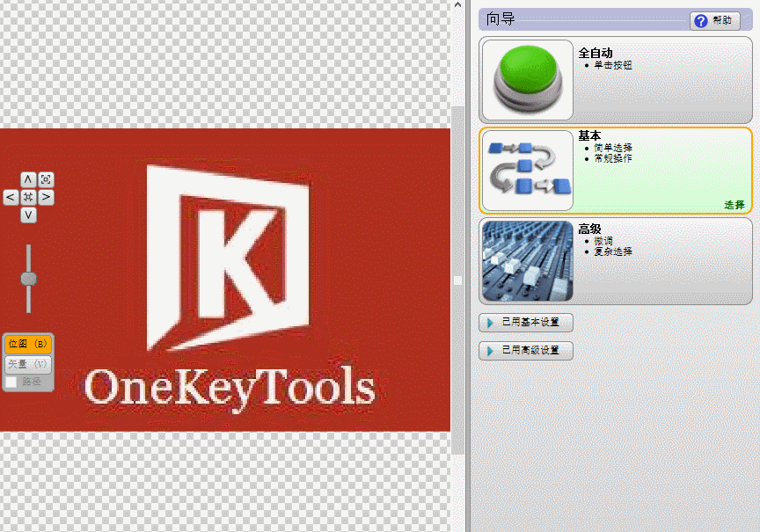Click the mixing console image of 高级 mode
760x532 pixels.
click(x=528, y=261)
